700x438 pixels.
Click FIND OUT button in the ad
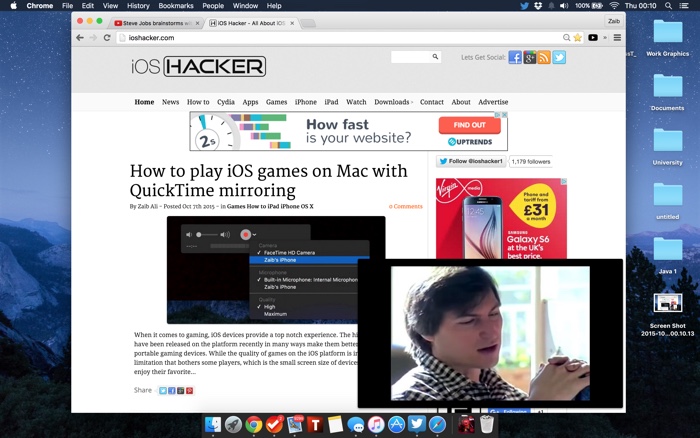[469, 125]
